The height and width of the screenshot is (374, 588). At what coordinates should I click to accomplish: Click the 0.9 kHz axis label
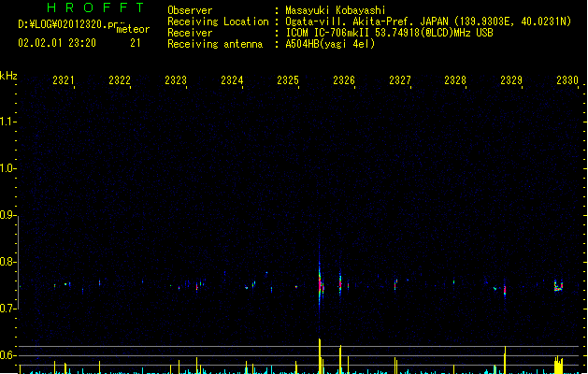pos(7,215)
